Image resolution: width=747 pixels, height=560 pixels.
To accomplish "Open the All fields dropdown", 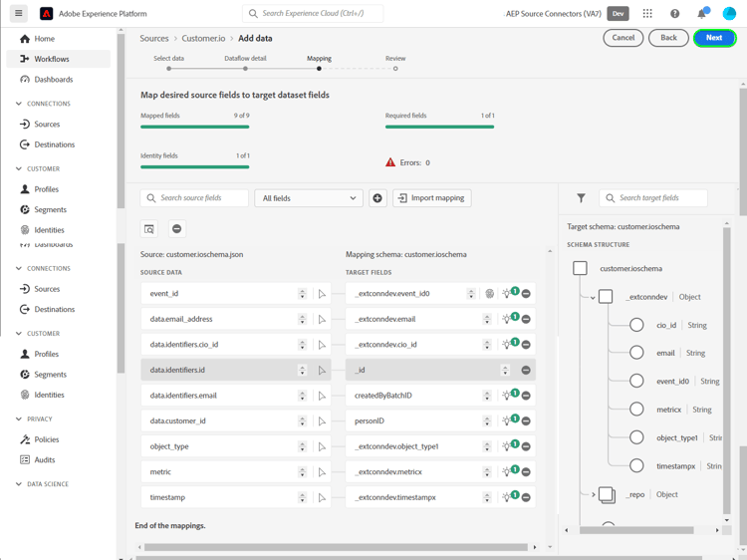I will (309, 198).
